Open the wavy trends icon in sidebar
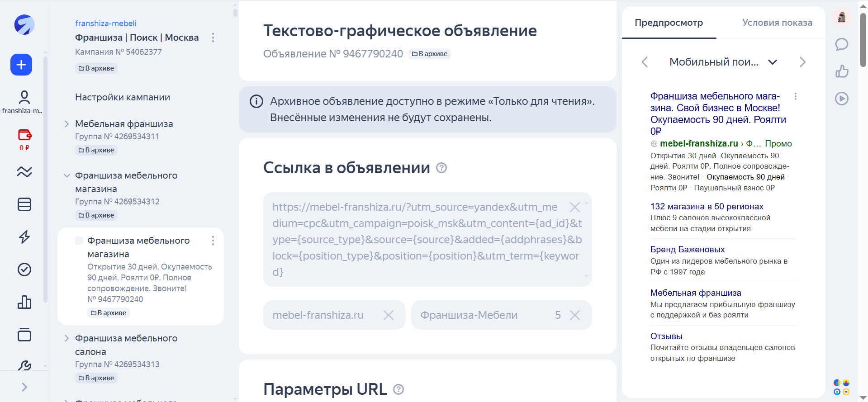868x402 pixels. pyautogui.click(x=24, y=172)
